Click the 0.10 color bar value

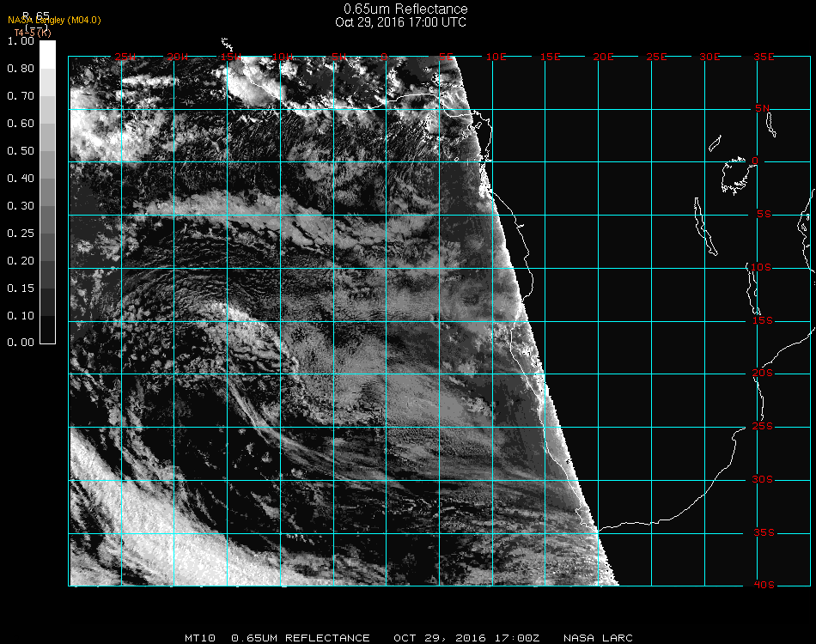pyautogui.click(x=21, y=316)
